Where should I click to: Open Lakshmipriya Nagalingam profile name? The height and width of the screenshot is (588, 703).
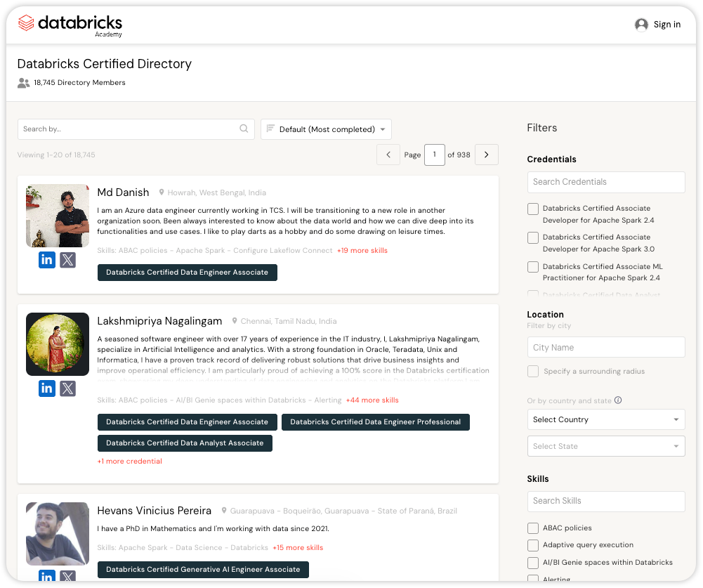tap(159, 321)
